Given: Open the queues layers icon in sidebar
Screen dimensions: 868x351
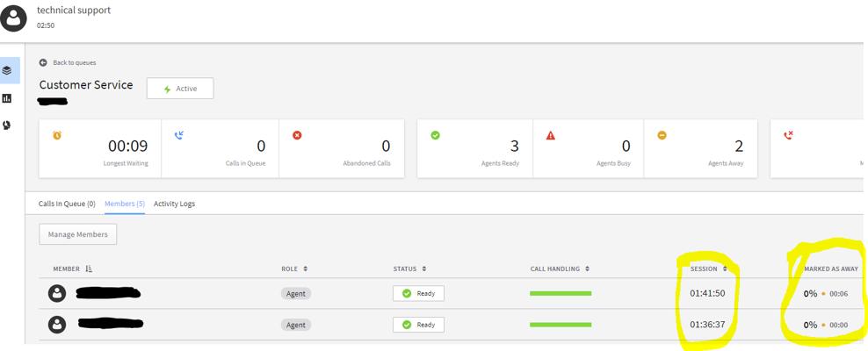Looking at the screenshot, I should (x=8, y=70).
